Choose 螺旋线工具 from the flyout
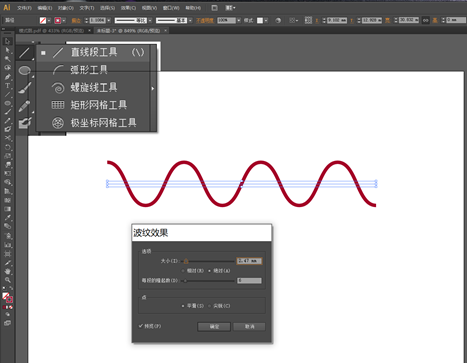Image resolution: width=467 pixels, height=363 pixels. (x=93, y=88)
